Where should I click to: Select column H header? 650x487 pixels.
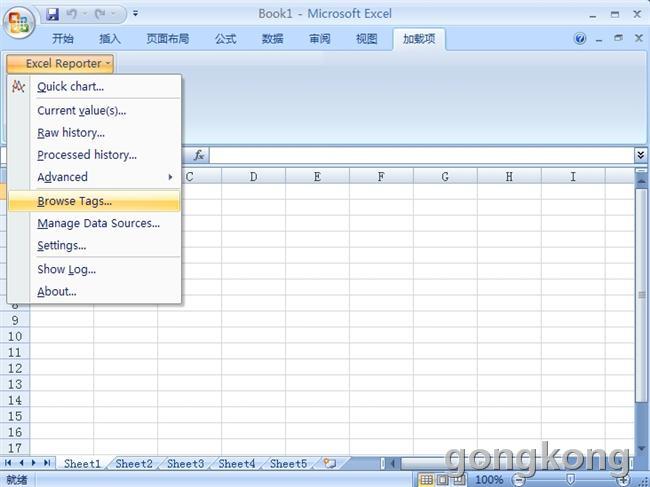509,177
